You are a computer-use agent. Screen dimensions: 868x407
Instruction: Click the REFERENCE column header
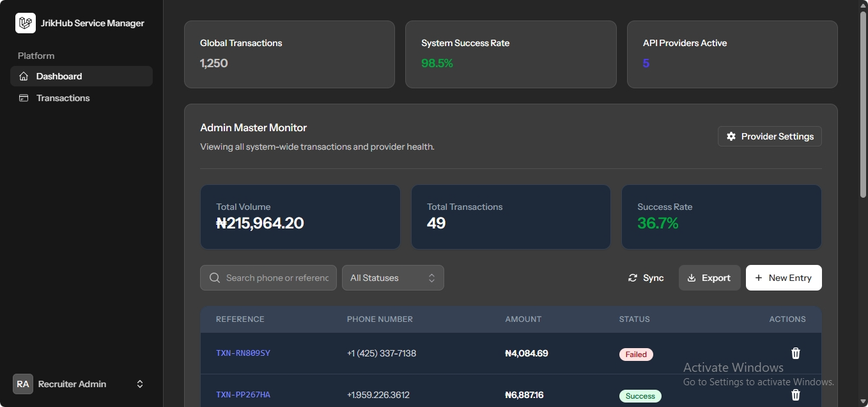(240, 319)
